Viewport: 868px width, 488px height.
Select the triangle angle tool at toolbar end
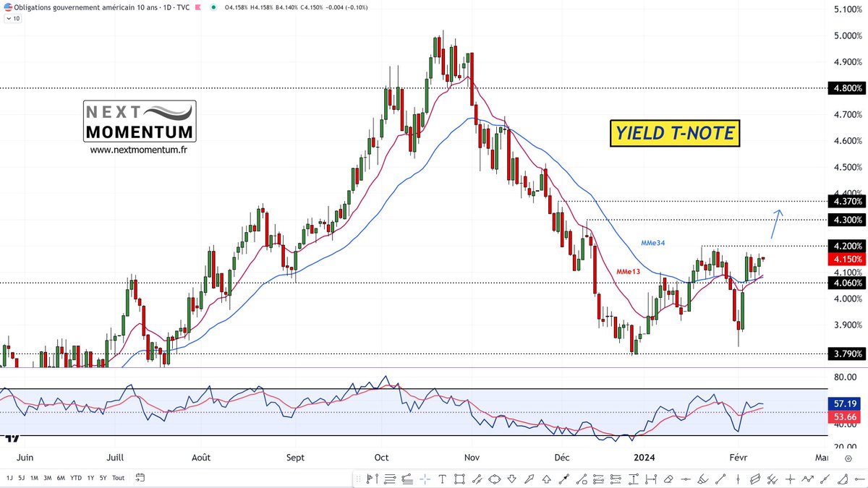(843, 479)
